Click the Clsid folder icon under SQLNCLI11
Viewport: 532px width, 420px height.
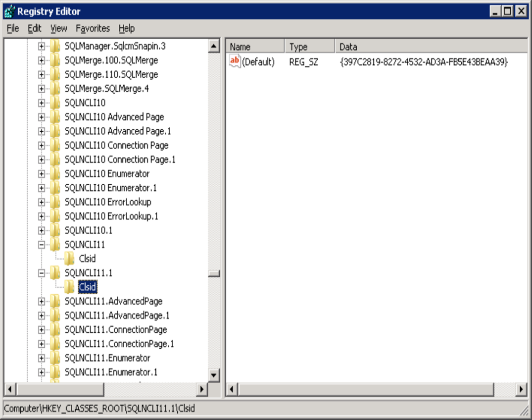coord(70,259)
